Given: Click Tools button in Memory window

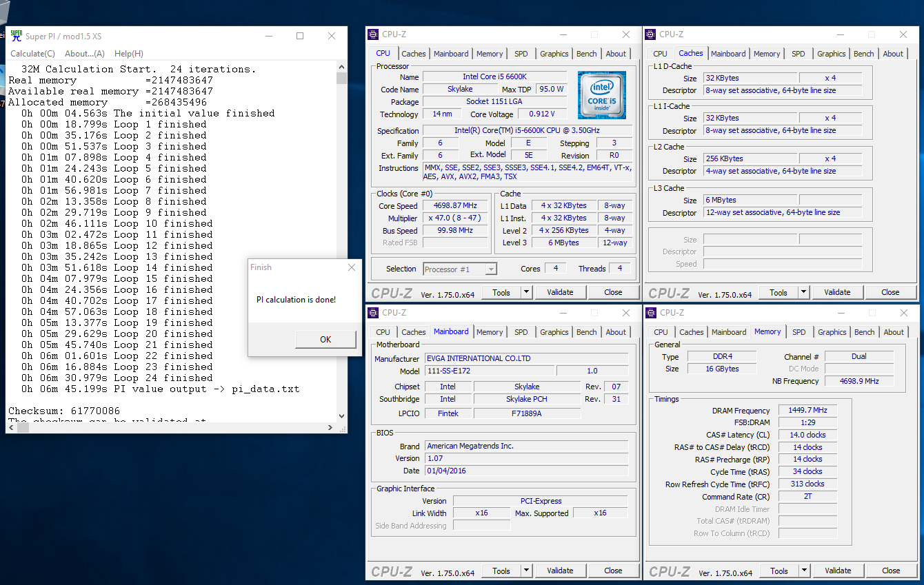Looking at the screenshot, I should 779,571.
